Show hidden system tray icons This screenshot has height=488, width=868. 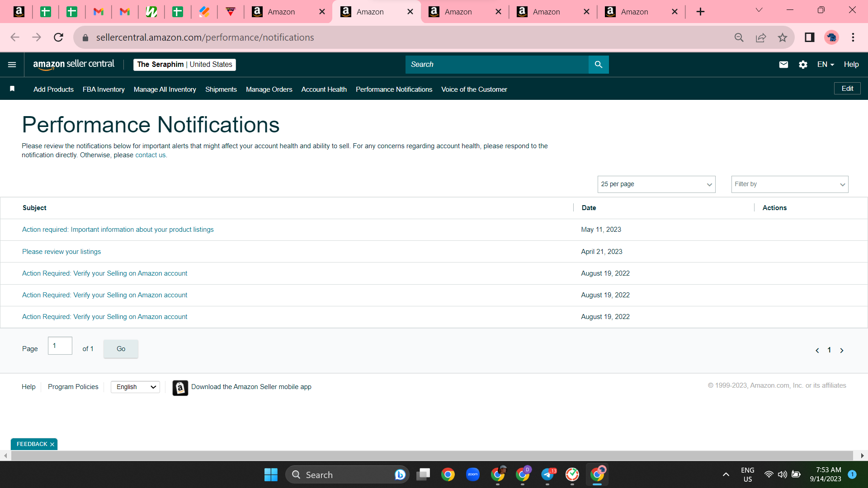[726, 474]
